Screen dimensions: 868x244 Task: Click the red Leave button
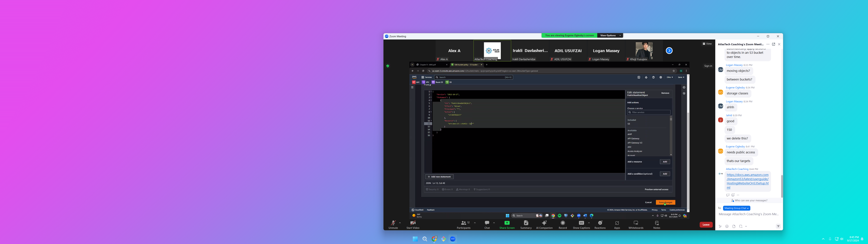(x=706, y=225)
